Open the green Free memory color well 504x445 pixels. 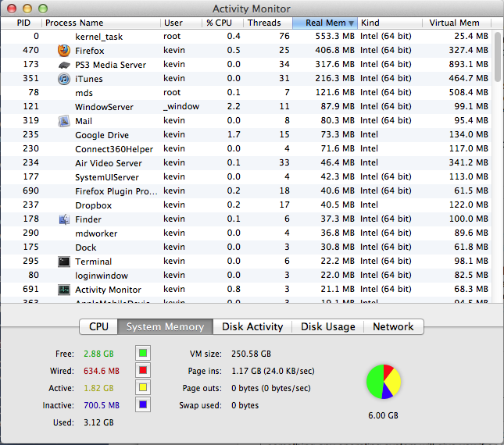143,353
